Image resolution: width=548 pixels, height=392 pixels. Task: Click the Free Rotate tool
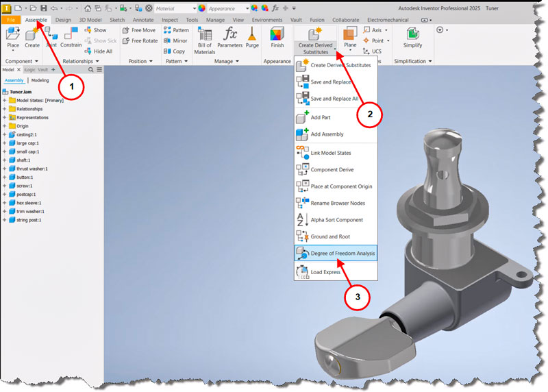pyautogui.click(x=140, y=40)
